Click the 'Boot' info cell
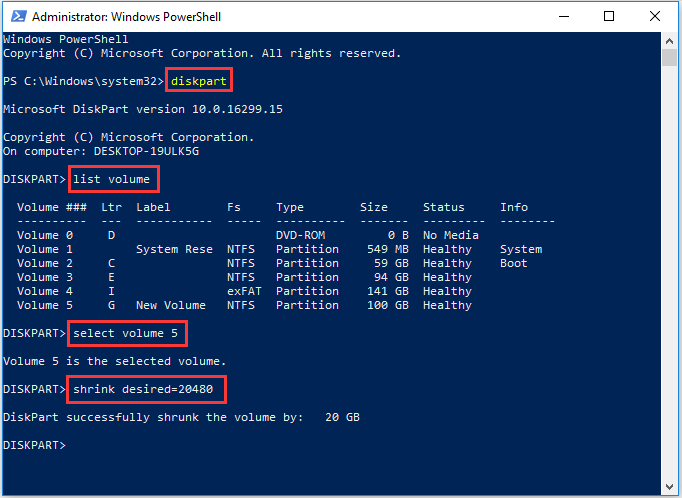Image resolution: width=682 pixels, height=498 pixels. pos(514,263)
